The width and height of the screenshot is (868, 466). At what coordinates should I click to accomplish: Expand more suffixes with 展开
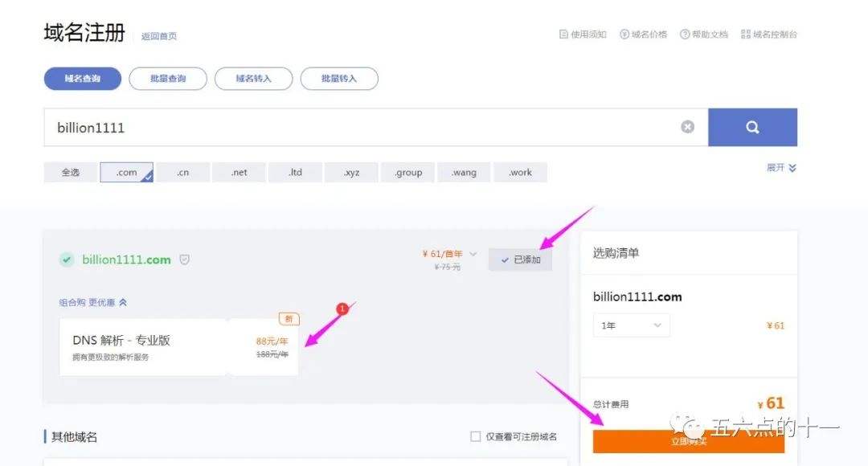781,168
